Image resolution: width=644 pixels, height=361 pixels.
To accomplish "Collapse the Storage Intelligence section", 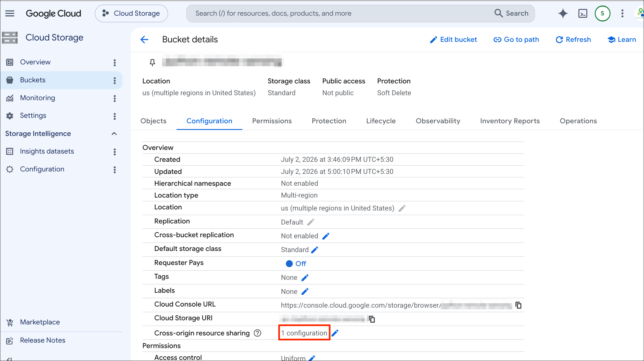I will (114, 134).
